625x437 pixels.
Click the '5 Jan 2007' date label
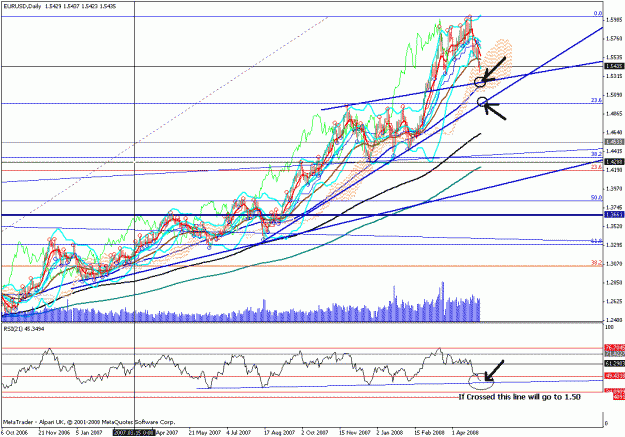(x=88, y=433)
